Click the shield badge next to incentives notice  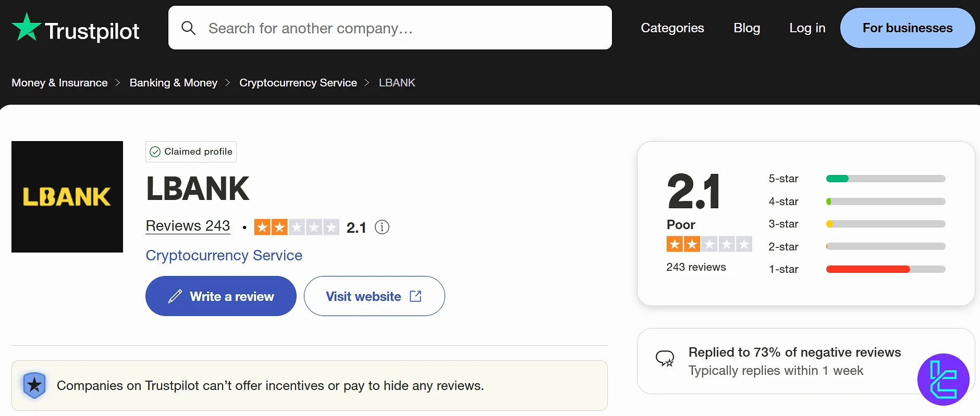tap(34, 385)
